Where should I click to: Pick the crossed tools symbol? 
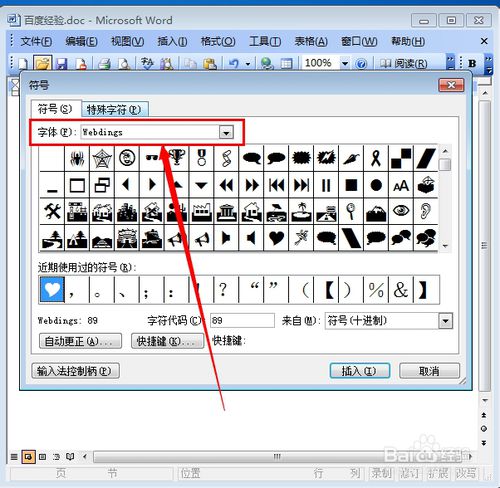[x=52, y=211]
